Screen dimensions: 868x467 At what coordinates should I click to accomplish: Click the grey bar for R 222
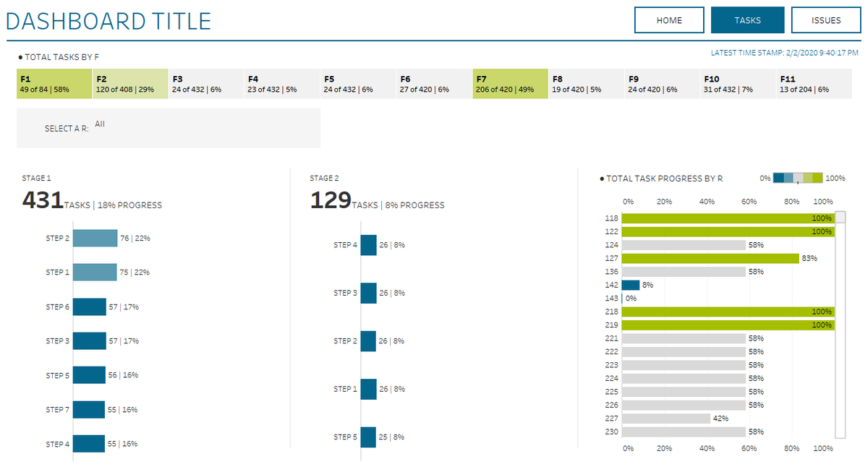coord(684,351)
